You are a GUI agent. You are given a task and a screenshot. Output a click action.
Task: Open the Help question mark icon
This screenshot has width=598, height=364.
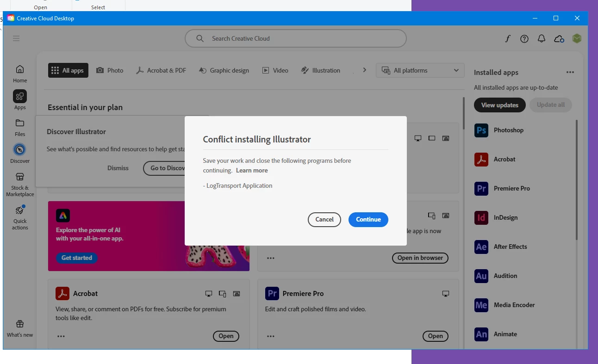click(x=524, y=39)
